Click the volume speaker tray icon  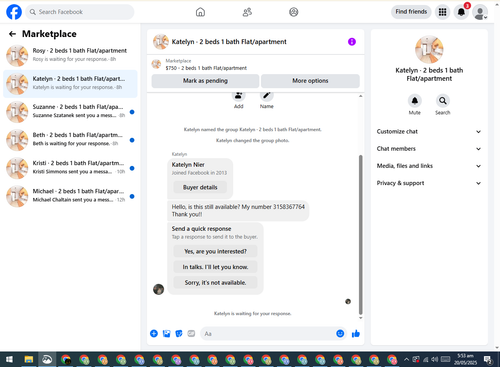pyautogui.click(x=435, y=359)
